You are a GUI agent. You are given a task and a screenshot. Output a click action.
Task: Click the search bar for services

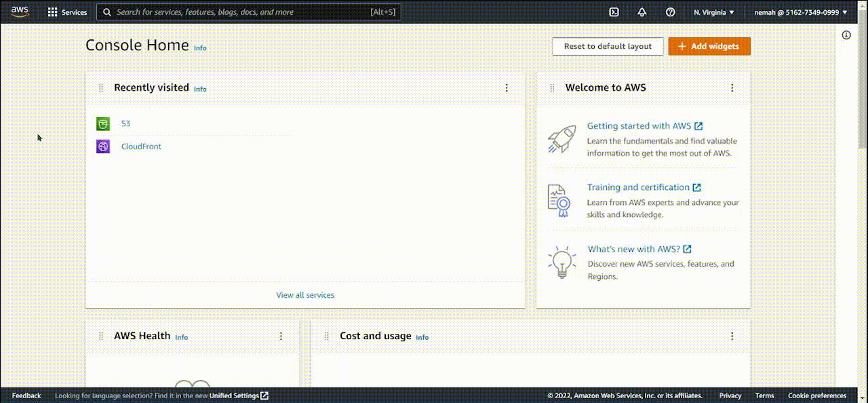point(249,12)
